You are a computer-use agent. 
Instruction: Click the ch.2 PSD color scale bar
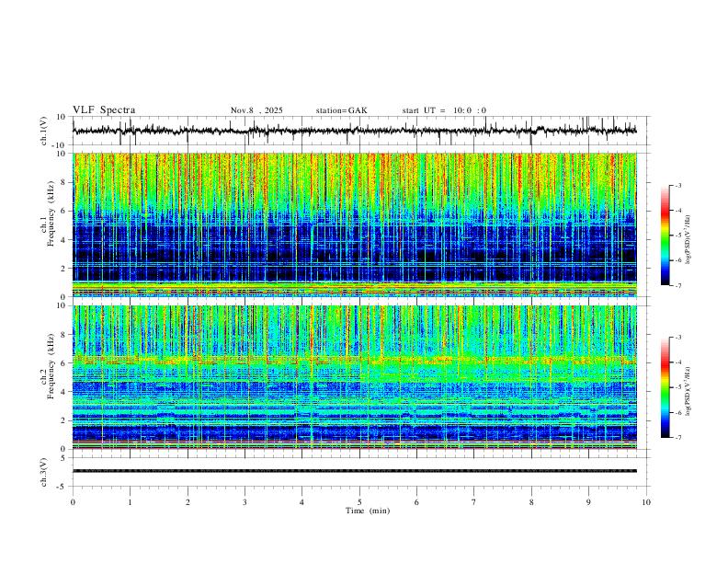tap(665, 387)
